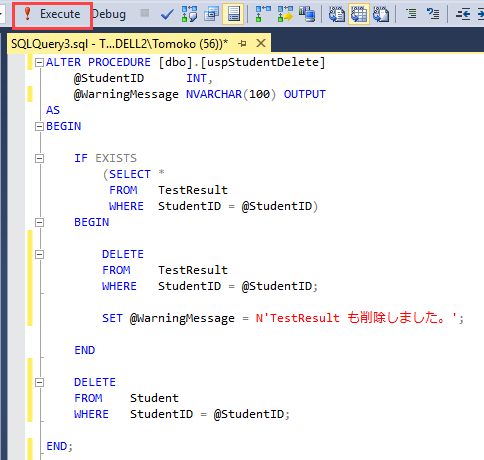Click the final 'StudentID = @StudentID;' condition
The height and width of the screenshot is (460, 484).
tap(210, 414)
